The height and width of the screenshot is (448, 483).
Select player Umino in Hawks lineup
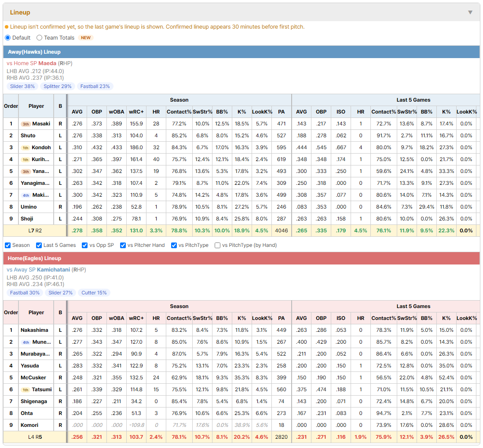coord(29,207)
